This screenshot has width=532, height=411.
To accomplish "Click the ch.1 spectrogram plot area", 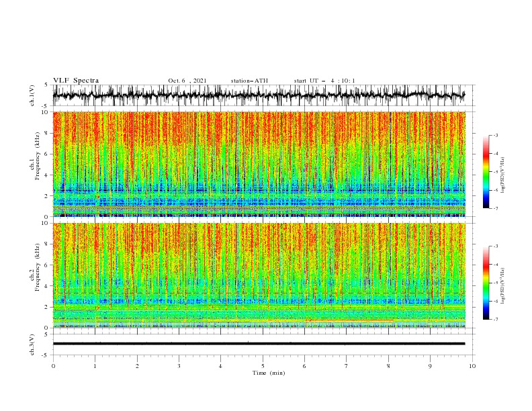I will 259,164.
